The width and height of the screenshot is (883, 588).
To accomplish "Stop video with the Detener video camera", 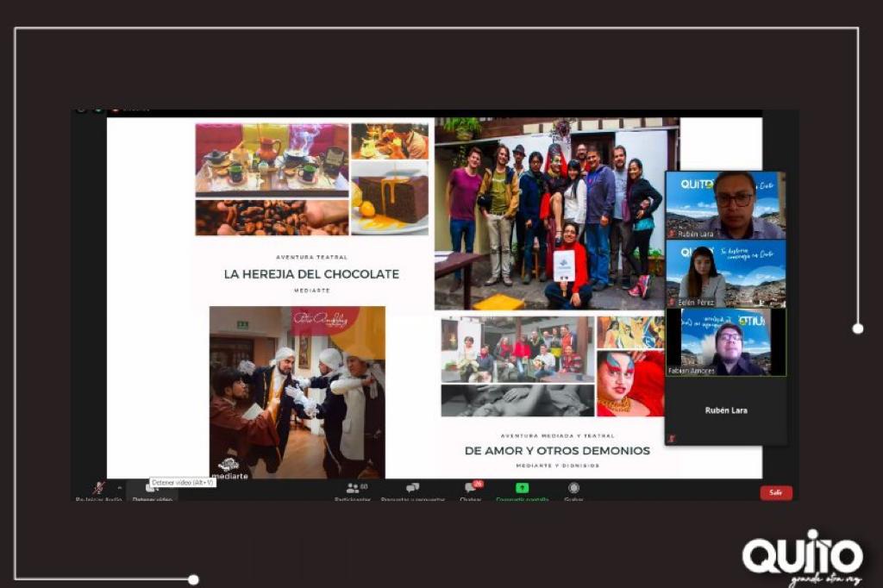I will click(x=152, y=489).
